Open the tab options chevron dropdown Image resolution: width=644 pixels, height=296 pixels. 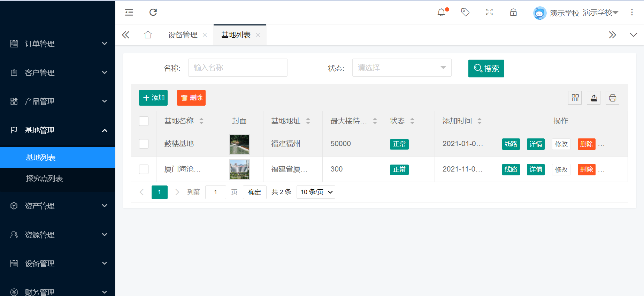point(634,35)
